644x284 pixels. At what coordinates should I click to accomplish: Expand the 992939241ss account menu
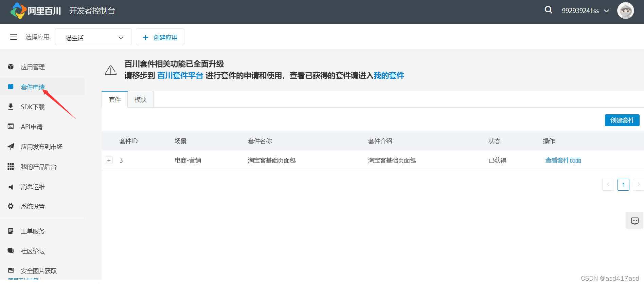tap(585, 11)
